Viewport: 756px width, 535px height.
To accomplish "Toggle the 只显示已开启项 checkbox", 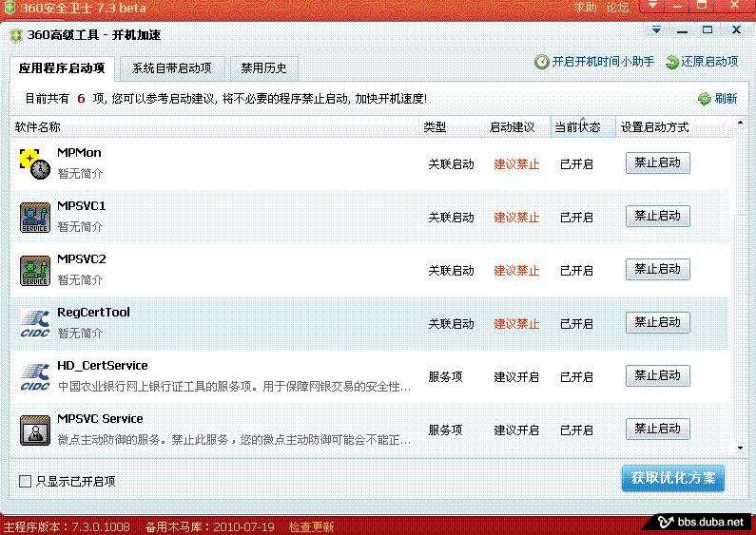I will (x=26, y=482).
